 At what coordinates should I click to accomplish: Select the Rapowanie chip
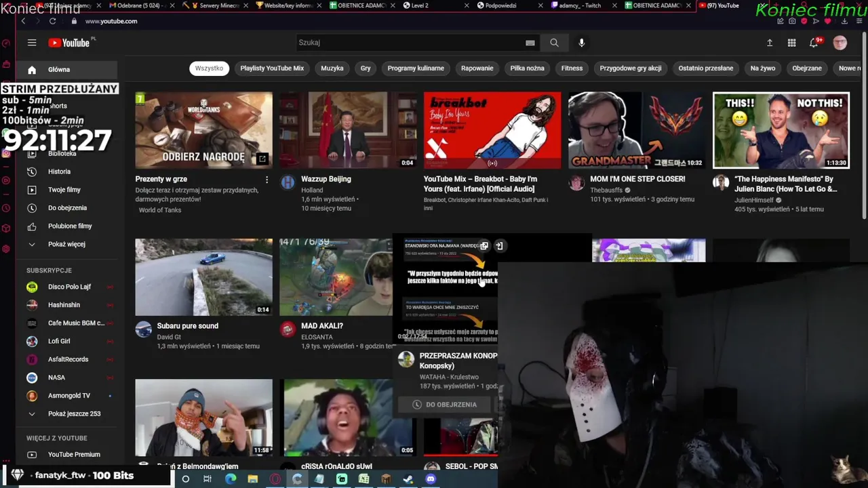(477, 68)
